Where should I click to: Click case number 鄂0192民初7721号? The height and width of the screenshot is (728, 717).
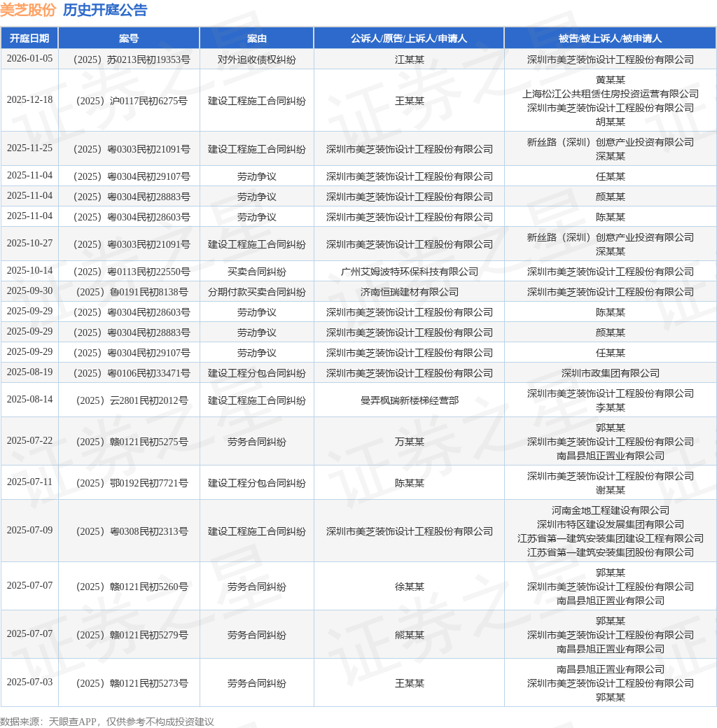[132, 483]
